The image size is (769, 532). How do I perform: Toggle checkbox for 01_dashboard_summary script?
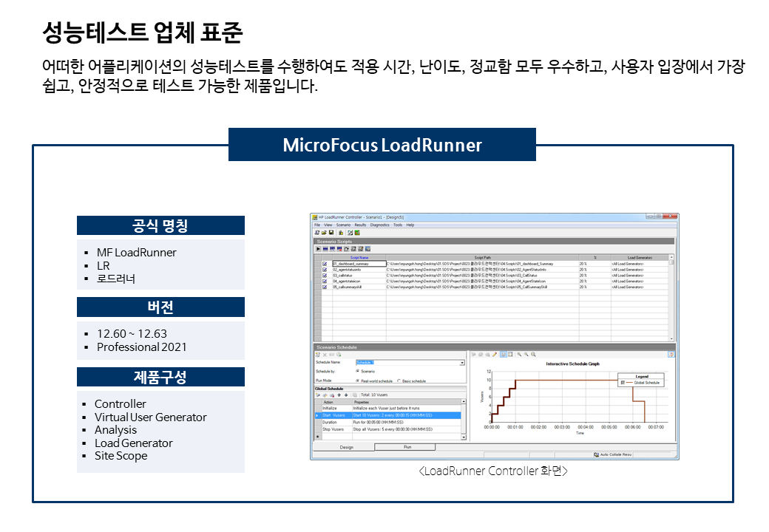pyautogui.click(x=325, y=264)
